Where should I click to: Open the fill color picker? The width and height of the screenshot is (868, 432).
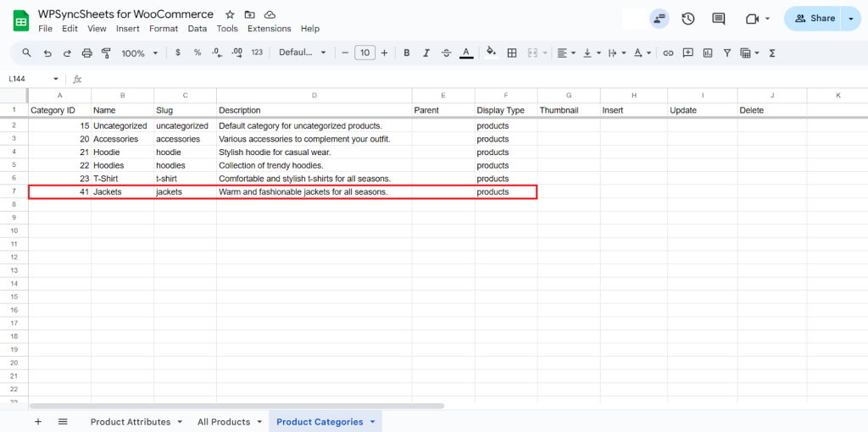(x=491, y=53)
